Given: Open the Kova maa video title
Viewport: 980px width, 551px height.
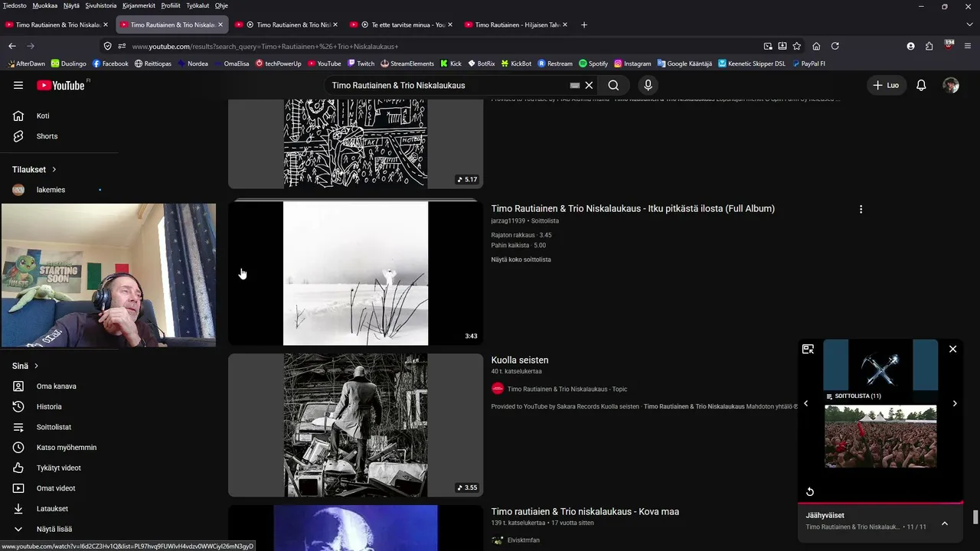Looking at the screenshot, I should click(585, 511).
